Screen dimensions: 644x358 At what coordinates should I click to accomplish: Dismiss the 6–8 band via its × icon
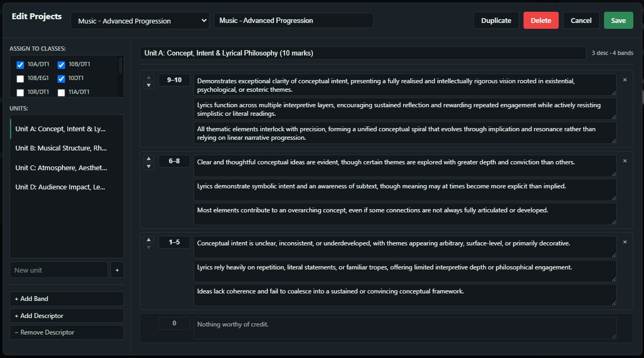pos(624,161)
